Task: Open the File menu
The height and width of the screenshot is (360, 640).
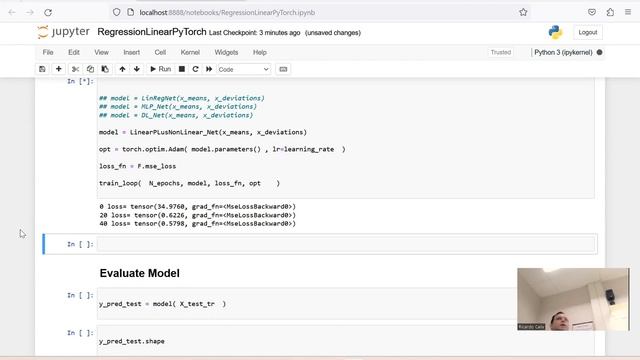Action: pos(48,52)
